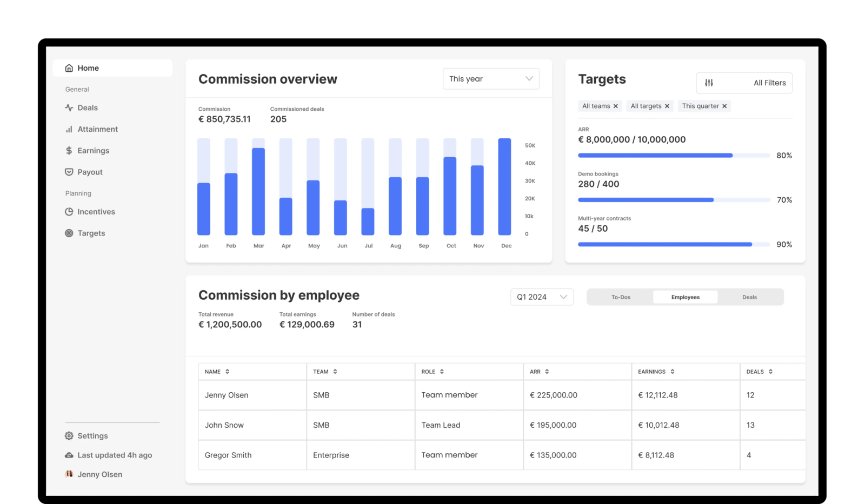Click the Jenny Olsen name cell
This screenshot has height=504, width=865.
pyautogui.click(x=252, y=395)
